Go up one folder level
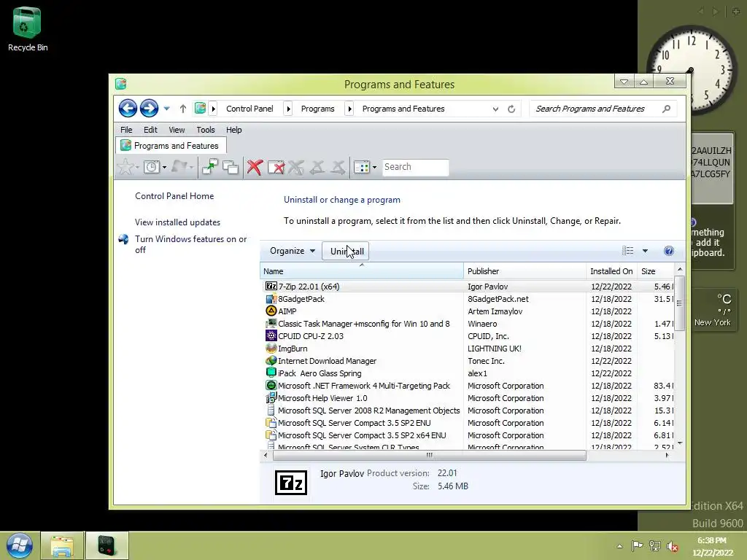The width and height of the screenshot is (747, 560). 183,109
